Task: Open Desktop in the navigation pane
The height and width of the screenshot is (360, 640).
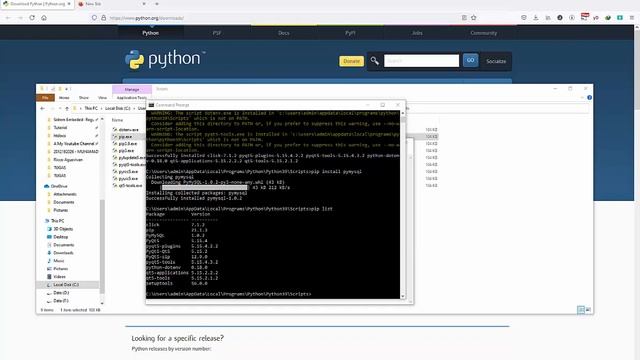Action: click(x=60, y=237)
